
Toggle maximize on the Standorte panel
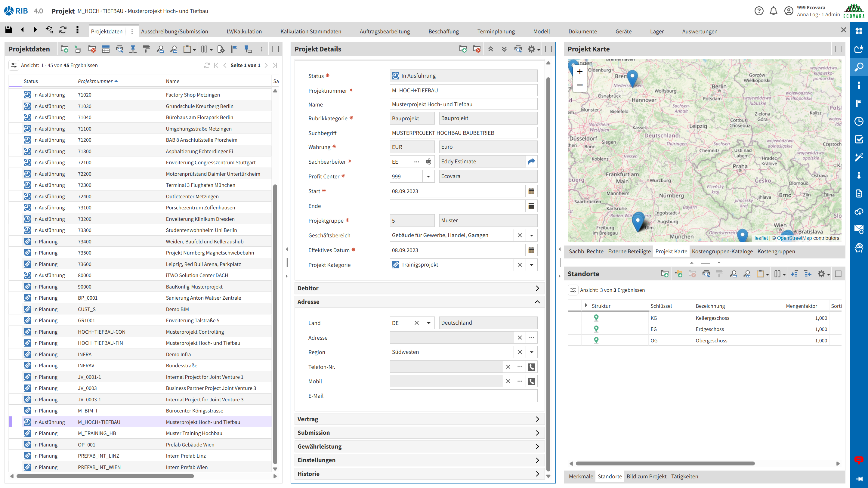tap(838, 274)
